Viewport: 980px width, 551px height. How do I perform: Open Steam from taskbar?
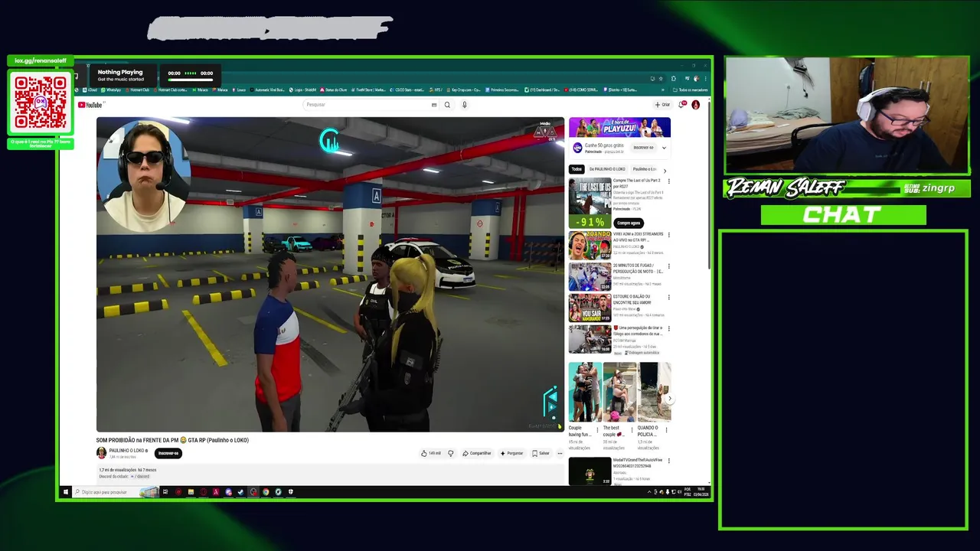point(240,492)
